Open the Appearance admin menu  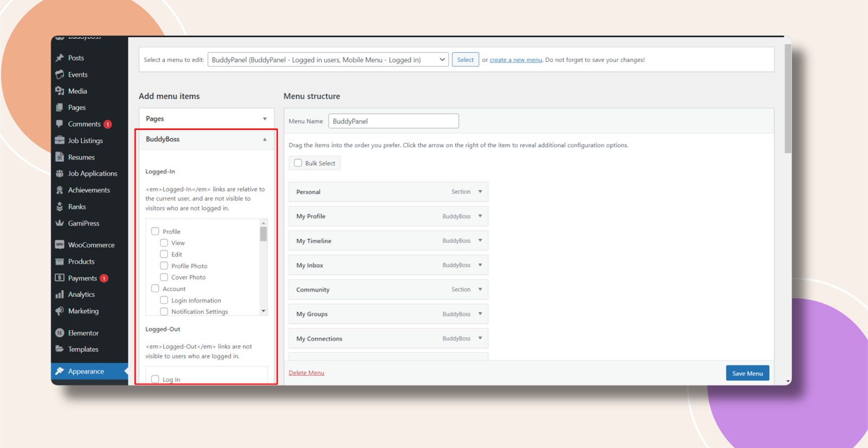click(x=90, y=371)
